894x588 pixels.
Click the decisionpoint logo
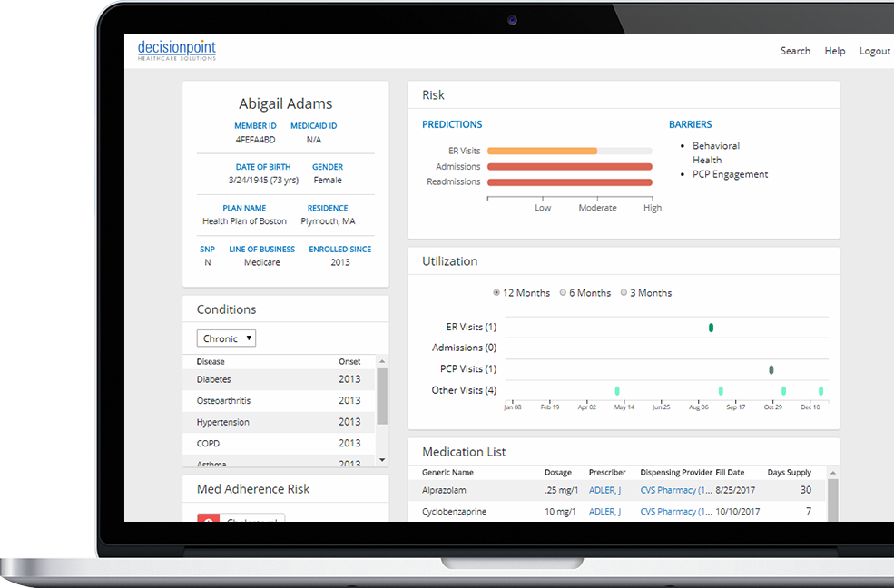[x=177, y=50]
